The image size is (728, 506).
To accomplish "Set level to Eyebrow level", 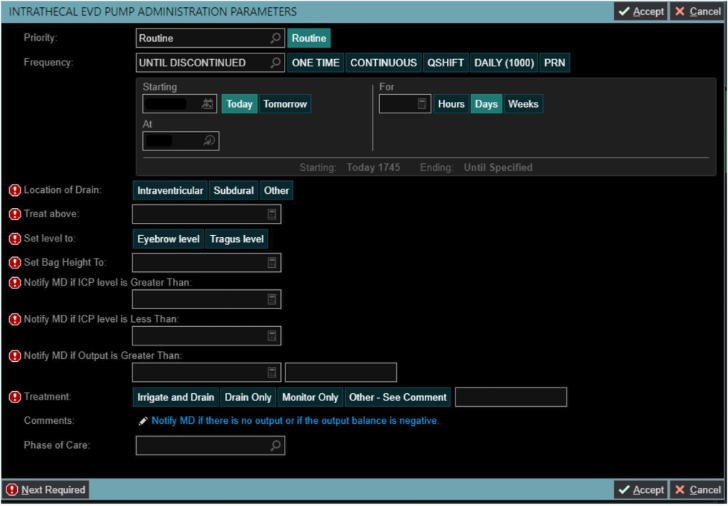I will [x=168, y=239].
